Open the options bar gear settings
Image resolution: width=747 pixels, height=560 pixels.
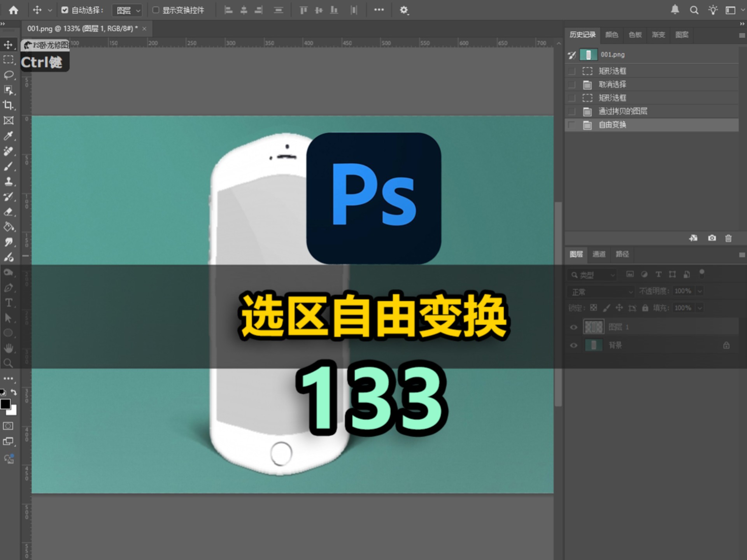tap(404, 10)
